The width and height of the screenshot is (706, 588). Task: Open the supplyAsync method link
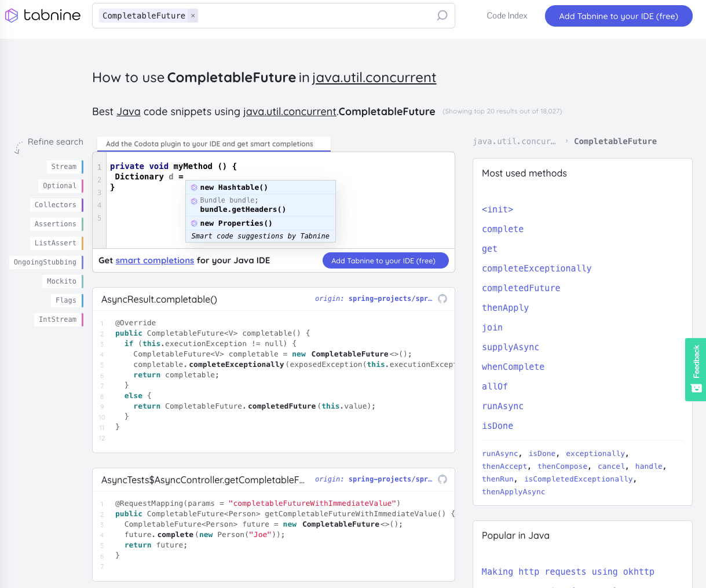click(x=511, y=347)
